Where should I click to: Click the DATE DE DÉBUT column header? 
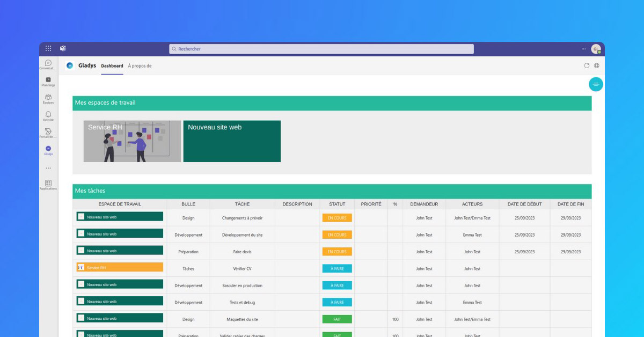[x=524, y=204]
